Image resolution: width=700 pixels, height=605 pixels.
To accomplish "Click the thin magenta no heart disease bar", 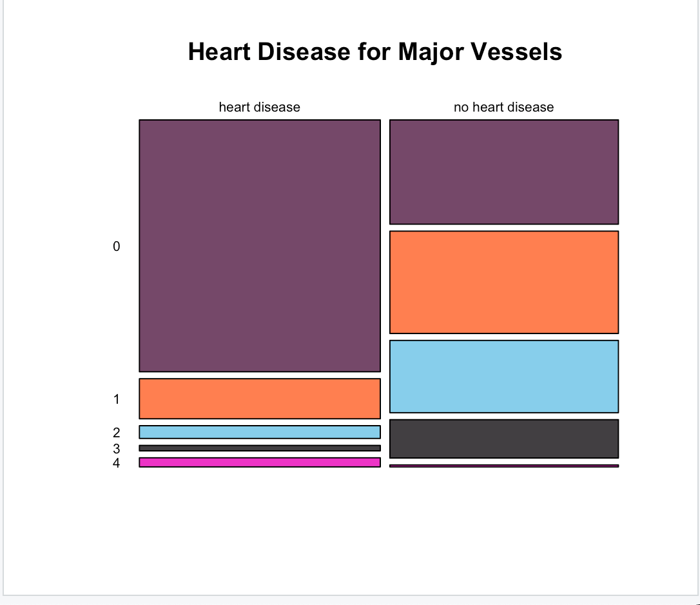I will [504, 466].
